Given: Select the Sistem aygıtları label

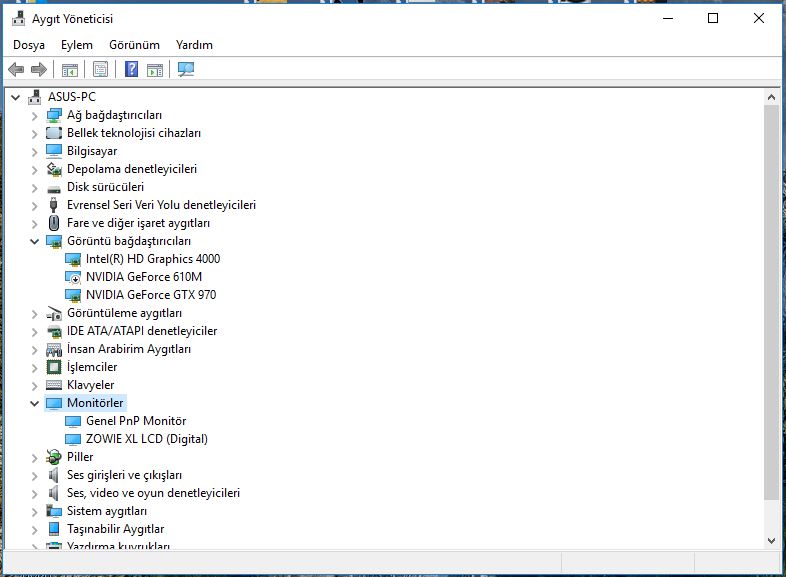Looking at the screenshot, I should click(107, 511).
